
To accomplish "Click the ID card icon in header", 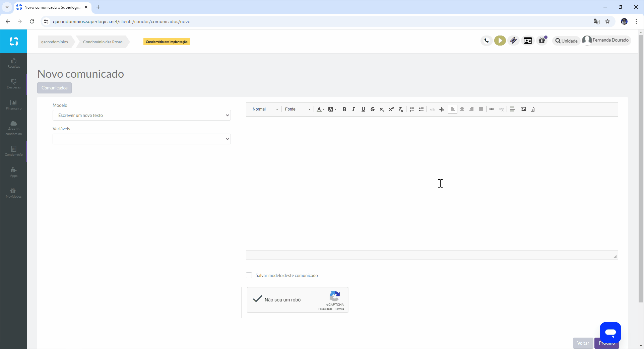I will [x=528, y=41].
